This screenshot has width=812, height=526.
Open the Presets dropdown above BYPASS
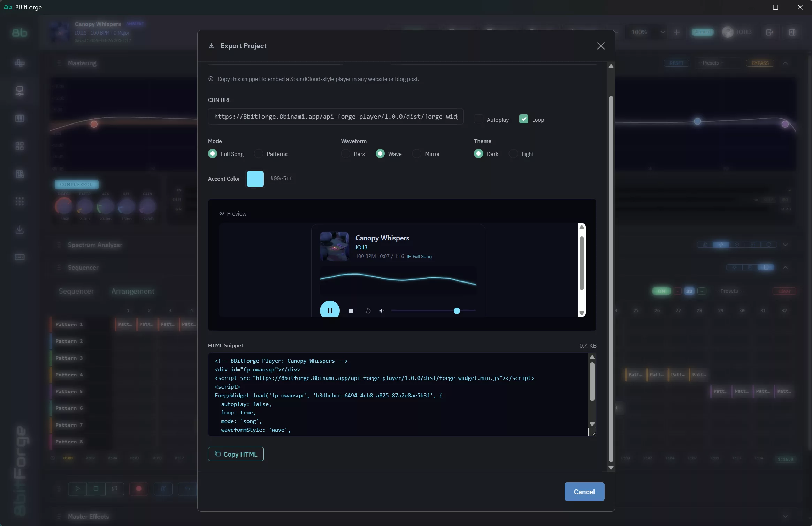711,63
